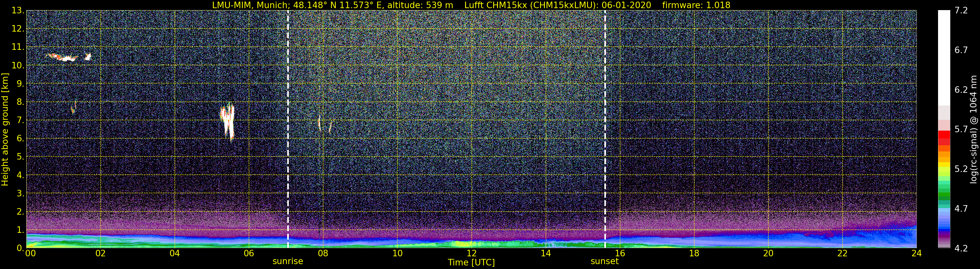Click the 'Height above ground [km]' axis label
Image resolution: width=980 pixels, height=269 pixels.
coord(5,130)
